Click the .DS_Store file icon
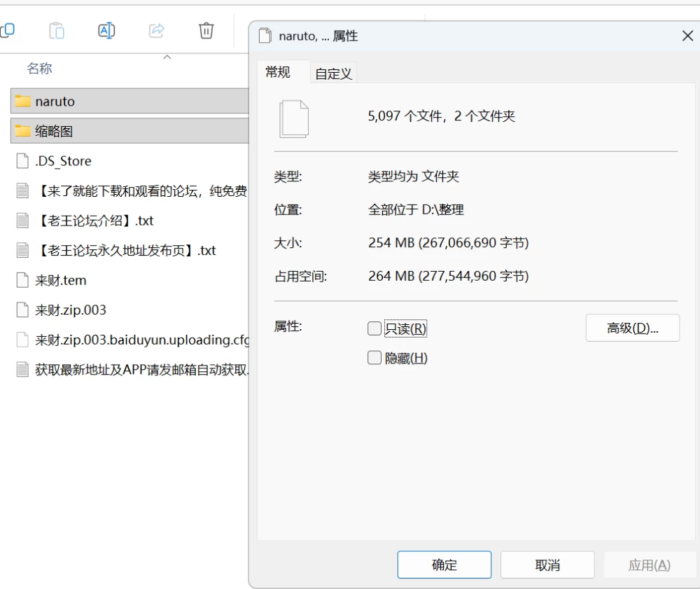Image resolution: width=700 pixels, height=589 pixels. (x=22, y=161)
